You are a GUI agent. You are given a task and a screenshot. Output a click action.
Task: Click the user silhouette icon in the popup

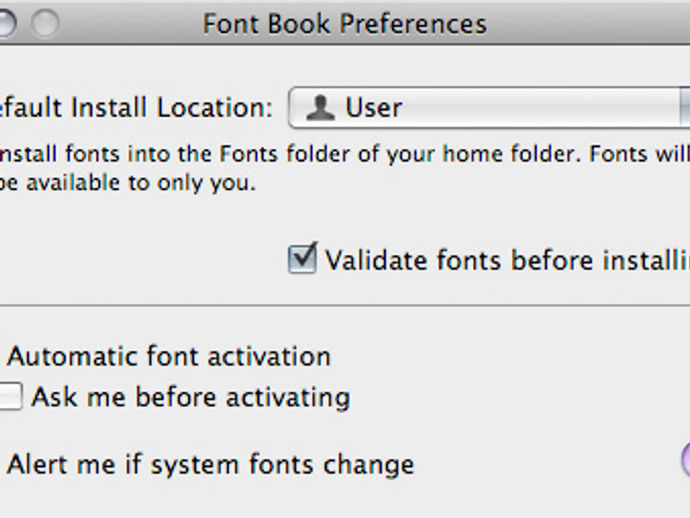[x=320, y=107]
